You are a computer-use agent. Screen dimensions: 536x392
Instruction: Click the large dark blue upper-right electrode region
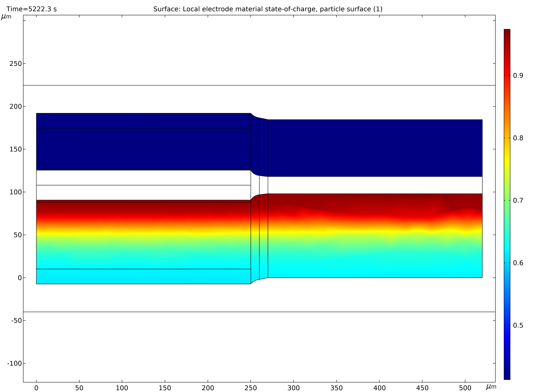(375, 148)
